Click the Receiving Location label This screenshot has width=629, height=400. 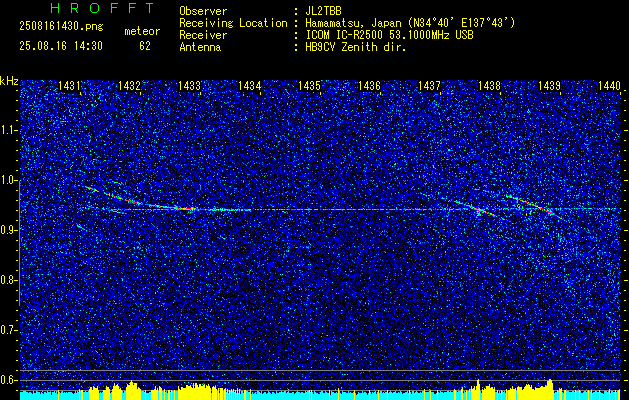click(233, 23)
